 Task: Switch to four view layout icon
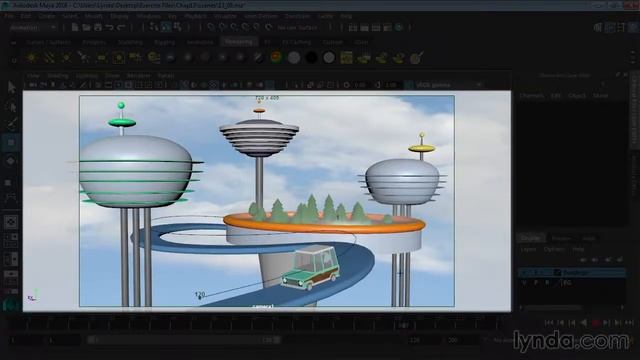tap(11, 240)
